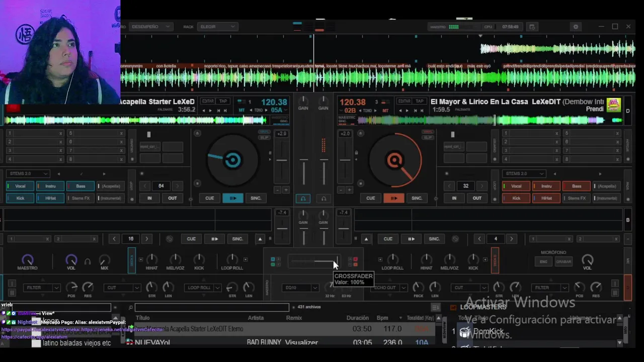
Task: Open the left CUT effect dropdown
Action: pyautogui.click(x=122, y=288)
